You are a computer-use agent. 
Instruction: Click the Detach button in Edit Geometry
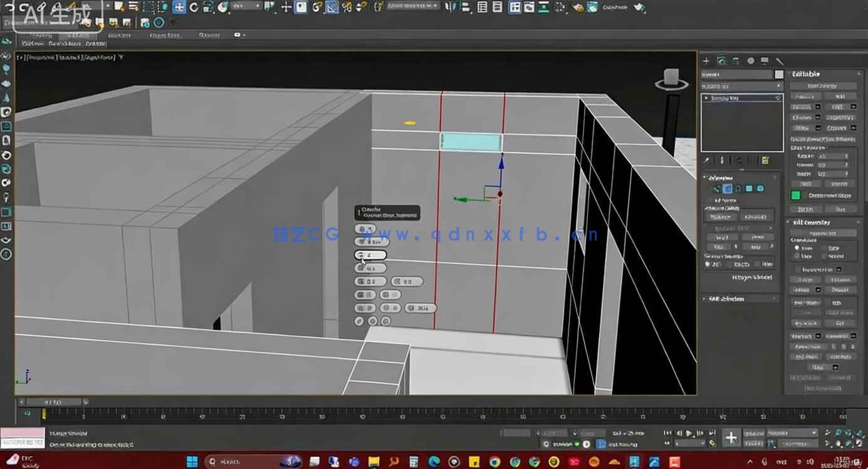click(840, 289)
